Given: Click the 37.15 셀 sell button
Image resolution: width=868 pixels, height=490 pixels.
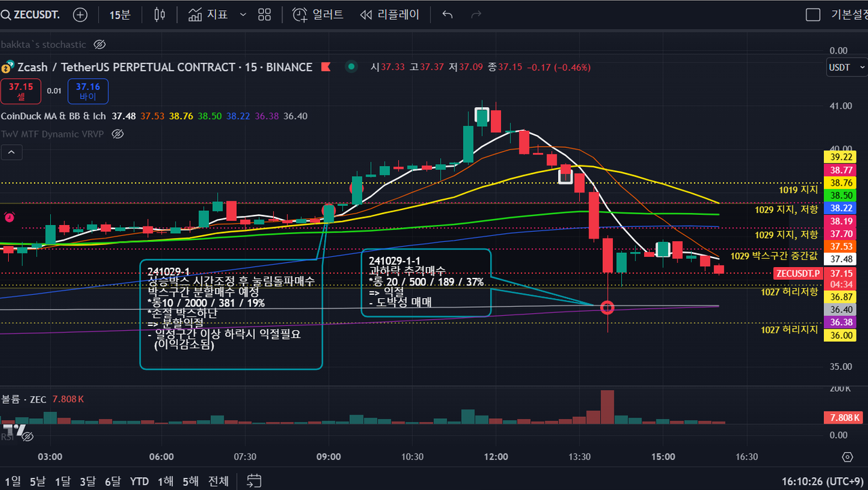Looking at the screenshot, I should point(21,91).
